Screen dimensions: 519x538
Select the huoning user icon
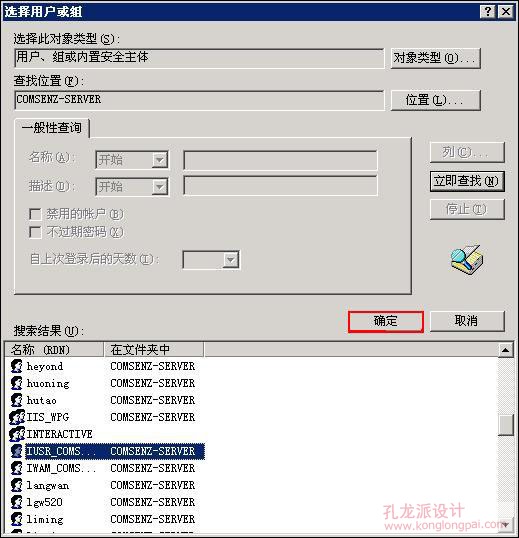[16, 383]
